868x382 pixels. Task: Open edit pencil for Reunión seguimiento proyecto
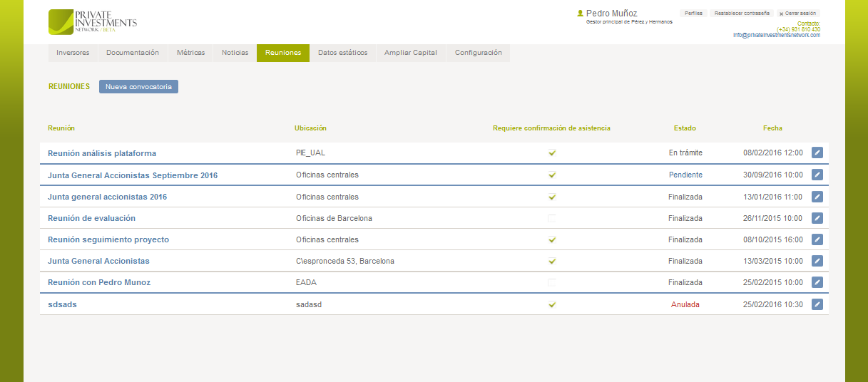pos(817,239)
